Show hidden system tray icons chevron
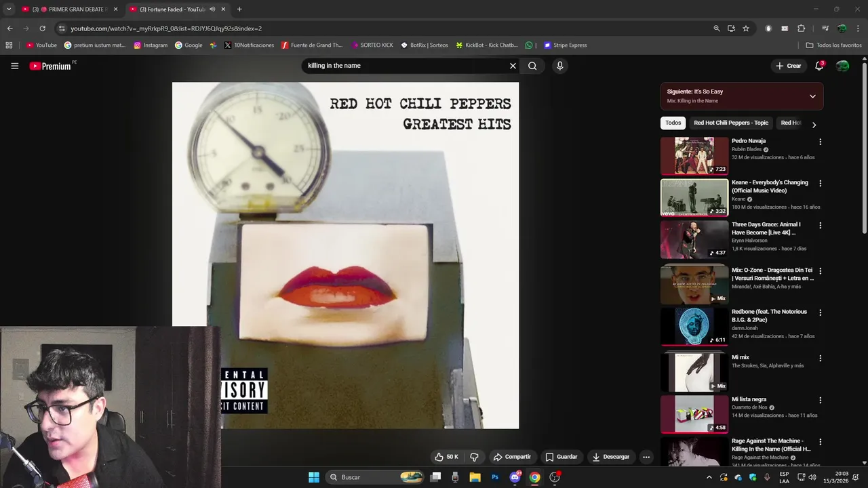The image size is (868, 488). (x=709, y=477)
